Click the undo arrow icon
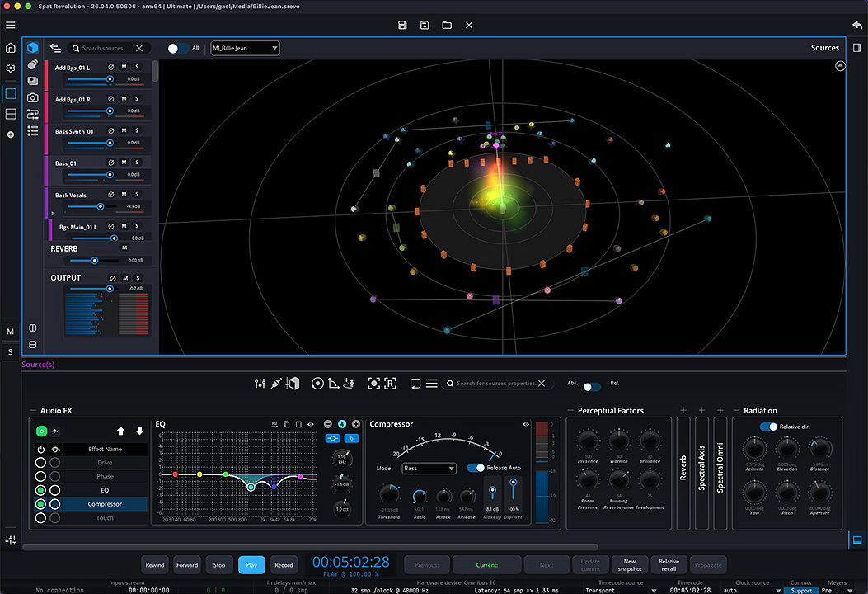The width and height of the screenshot is (868, 594). pos(857,26)
